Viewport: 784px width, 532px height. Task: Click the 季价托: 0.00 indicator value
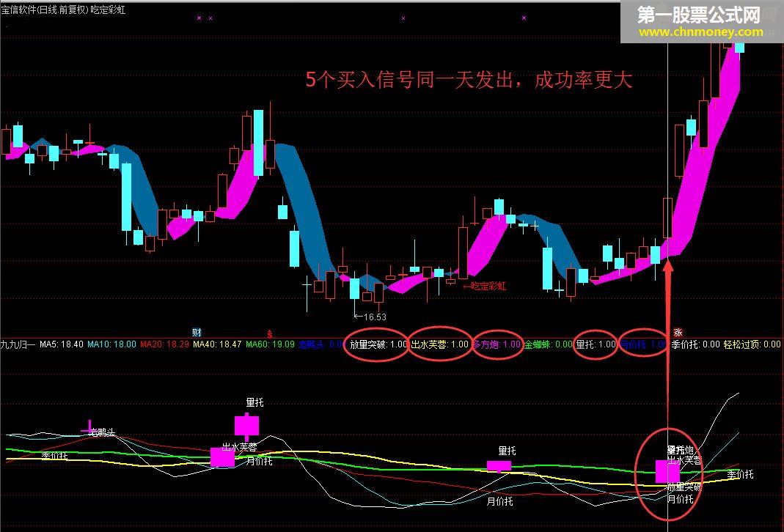tap(695, 344)
